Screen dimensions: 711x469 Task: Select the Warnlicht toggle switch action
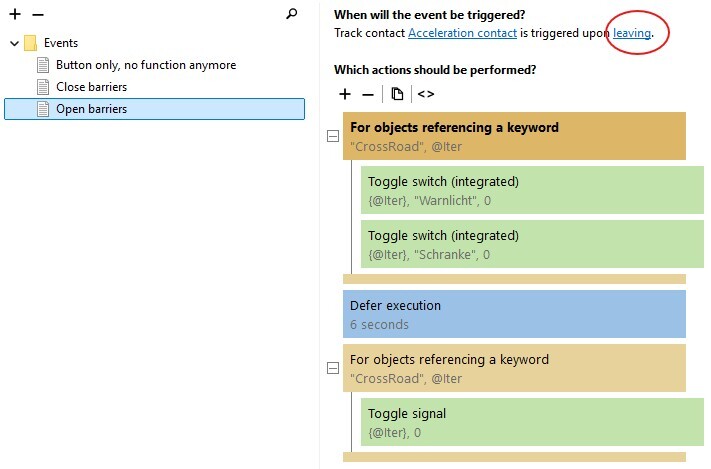(532, 191)
